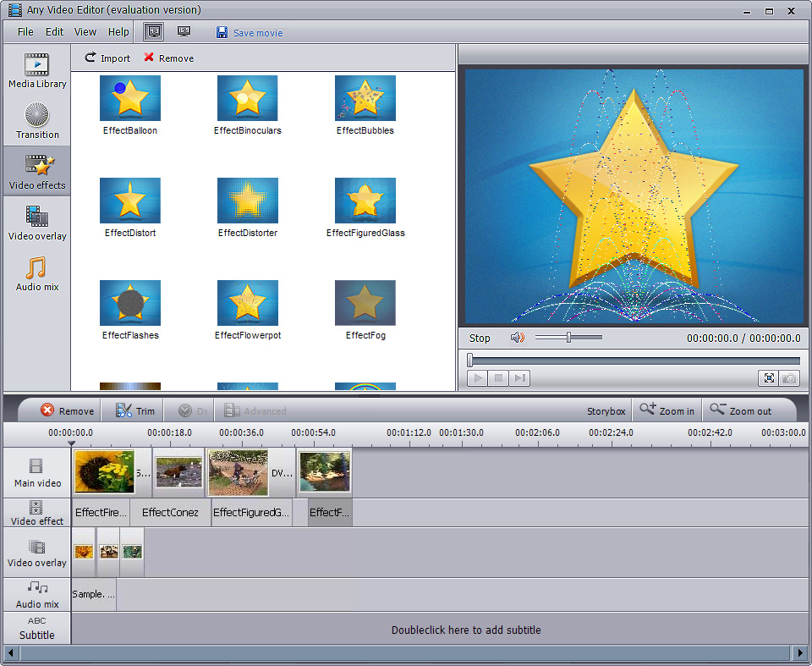The height and width of the screenshot is (666, 812).
Task: Open the Media Library panel
Action: (x=36, y=71)
